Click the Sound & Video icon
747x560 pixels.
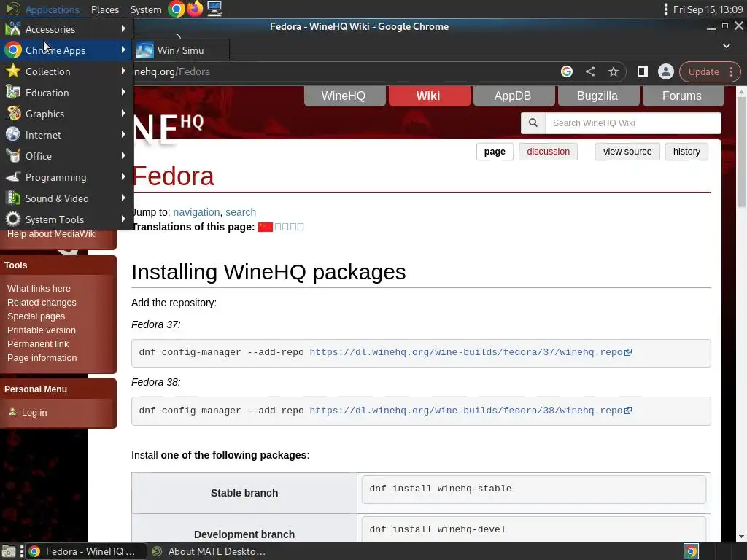(x=13, y=198)
